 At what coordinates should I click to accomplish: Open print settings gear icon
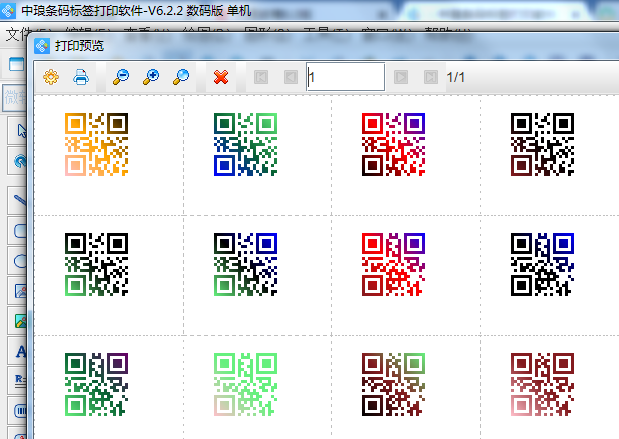tap(51, 77)
